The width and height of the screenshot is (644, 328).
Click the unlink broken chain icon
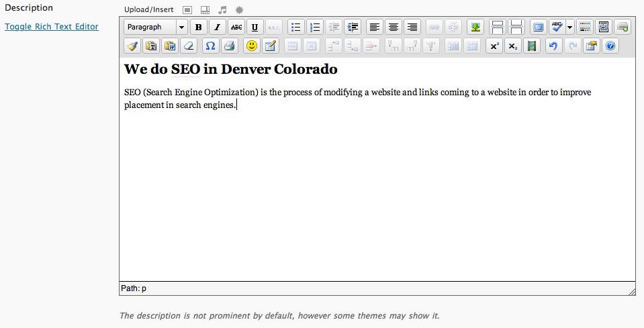pos(453,27)
